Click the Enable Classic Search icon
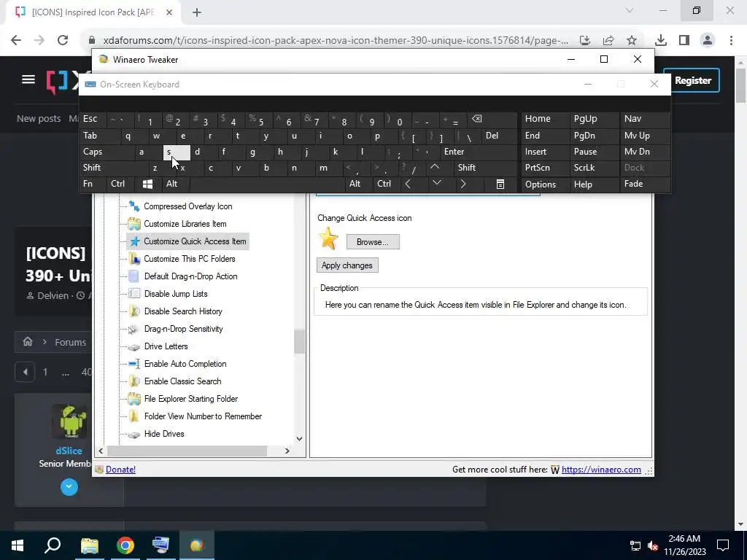The width and height of the screenshot is (747, 560). (134, 381)
